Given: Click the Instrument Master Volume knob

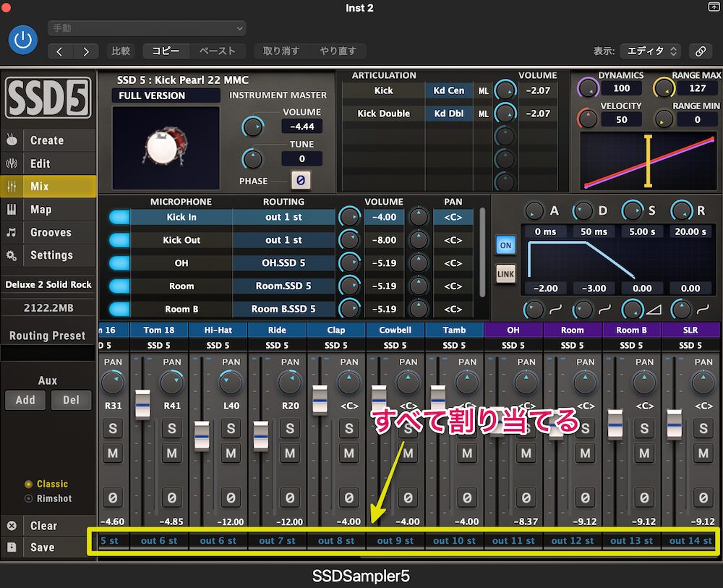Looking at the screenshot, I should pos(252,127).
